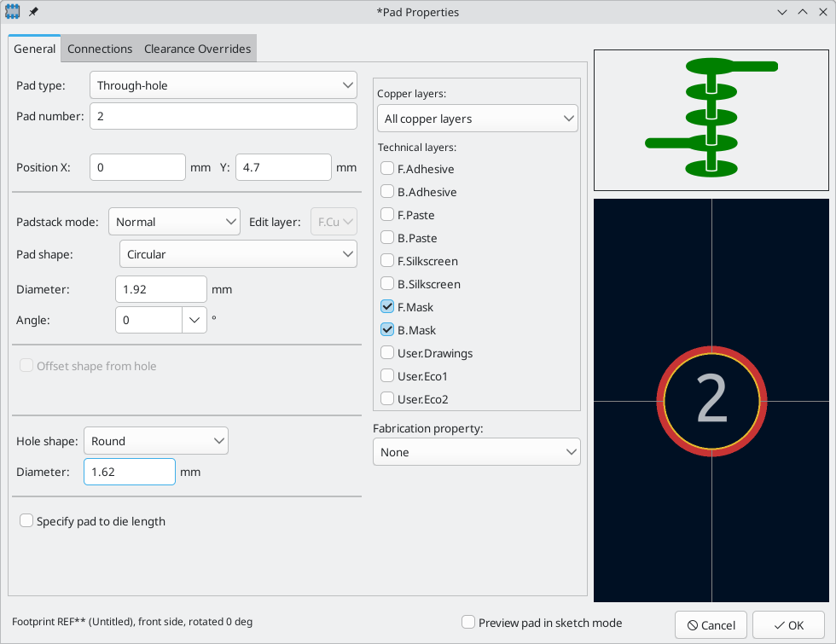Image resolution: width=836 pixels, height=644 pixels.
Task: Expand the Pad shape dropdown
Action: pos(238,254)
